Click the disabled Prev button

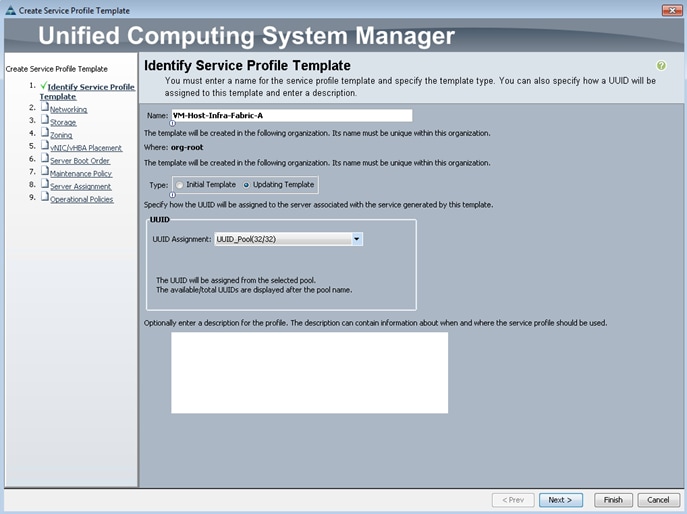[513, 500]
